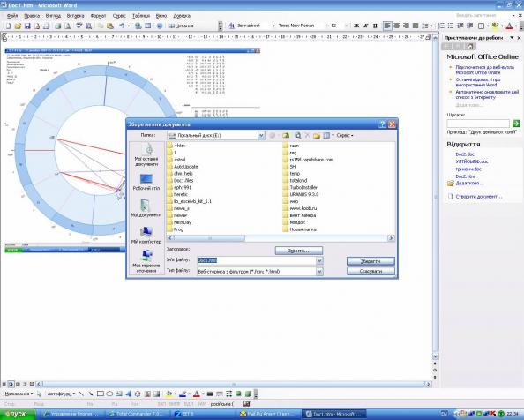Open the Format menu in menu bar
Screen dimensions: 524x420
click(98, 16)
